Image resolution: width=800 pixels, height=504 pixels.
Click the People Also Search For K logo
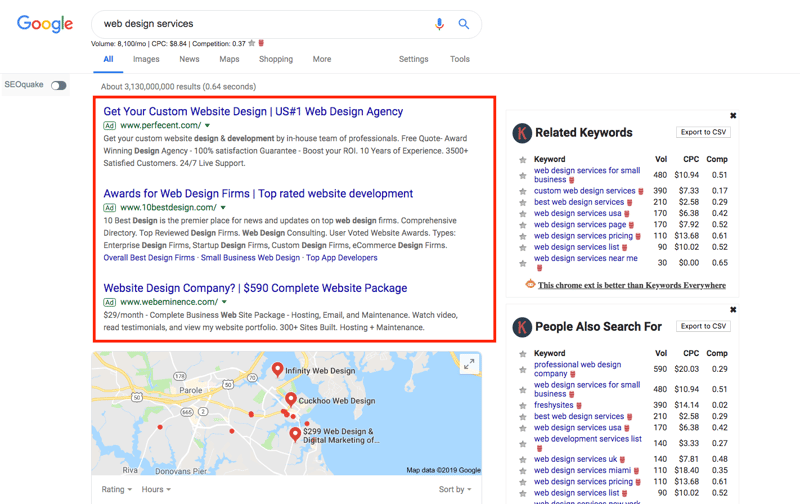coord(522,327)
